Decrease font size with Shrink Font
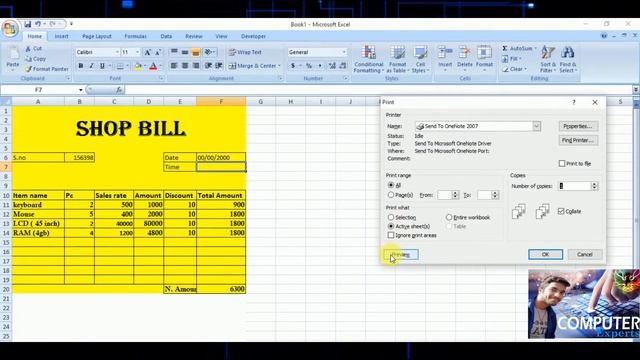640x360 pixels. (158, 52)
